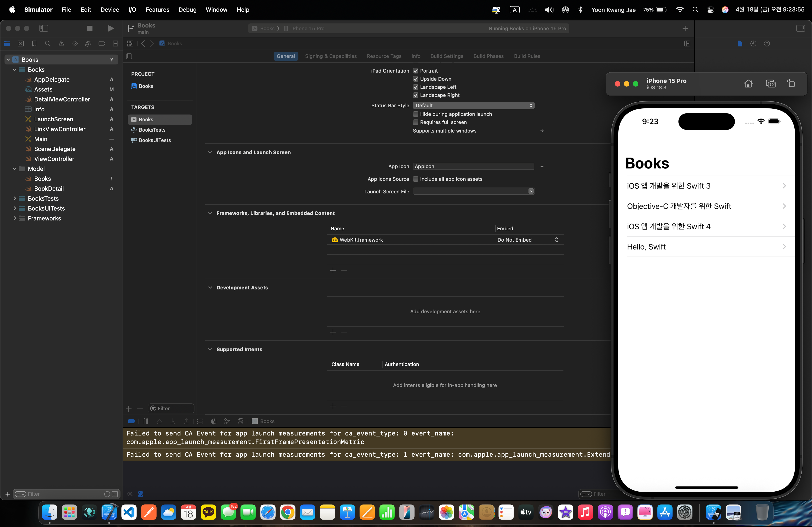This screenshot has width=812, height=527.
Task: Stop the running app with the Stop button
Action: [x=90, y=28]
